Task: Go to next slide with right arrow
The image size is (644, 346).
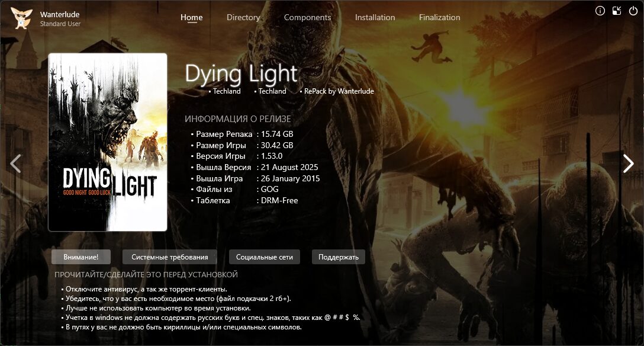Action: coord(628,163)
